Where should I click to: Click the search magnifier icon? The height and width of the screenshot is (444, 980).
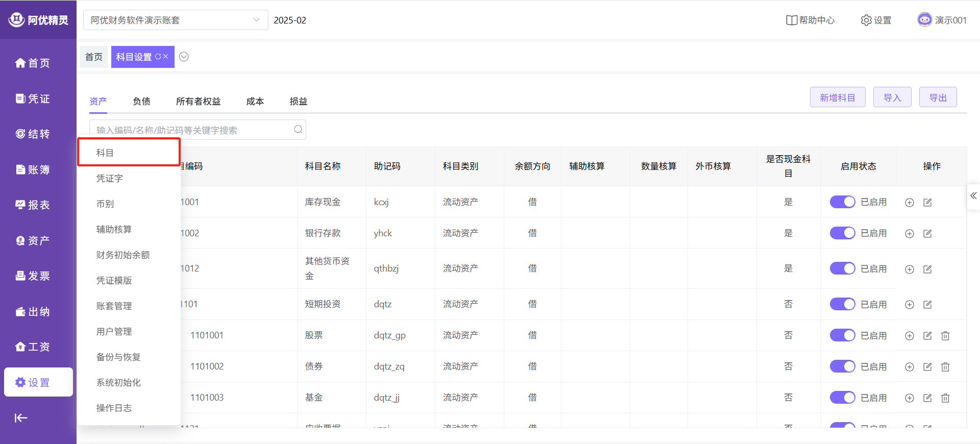[x=298, y=130]
